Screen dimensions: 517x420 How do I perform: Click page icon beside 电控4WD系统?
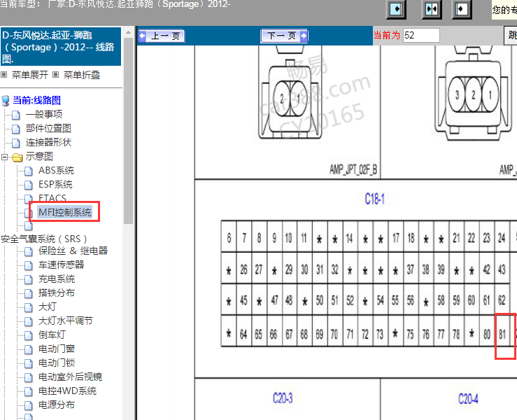[29, 391]
